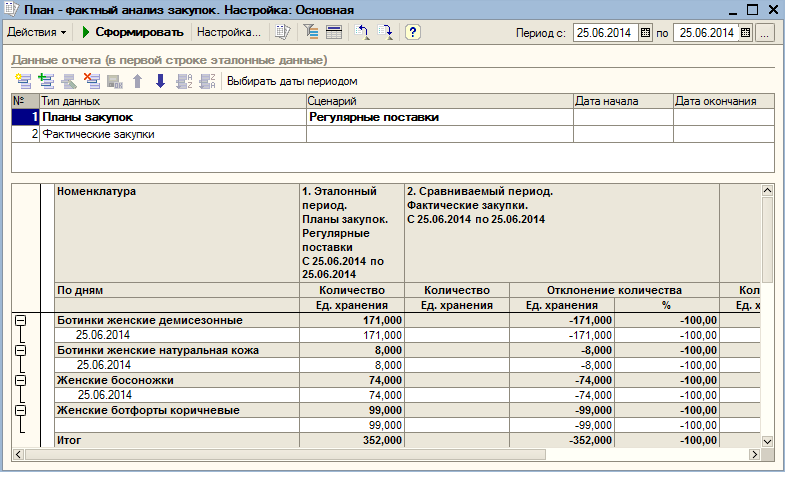Image resolution: width=785 pixels, height=484 pixels.
Task: Collapse the Ботинки женские натуральная кожа group
Action: click(x=21, y=350)
